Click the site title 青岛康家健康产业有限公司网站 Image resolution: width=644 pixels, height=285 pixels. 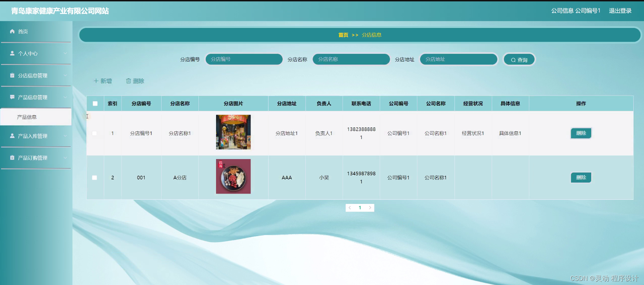(x=60, y=11)
